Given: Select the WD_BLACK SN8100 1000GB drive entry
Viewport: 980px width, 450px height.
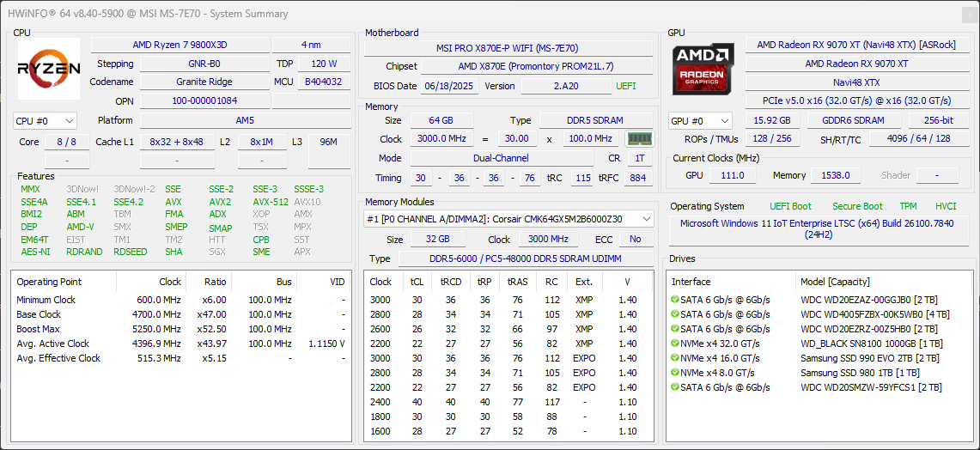Looking at the screenshot, I should (x=872, y=344).
